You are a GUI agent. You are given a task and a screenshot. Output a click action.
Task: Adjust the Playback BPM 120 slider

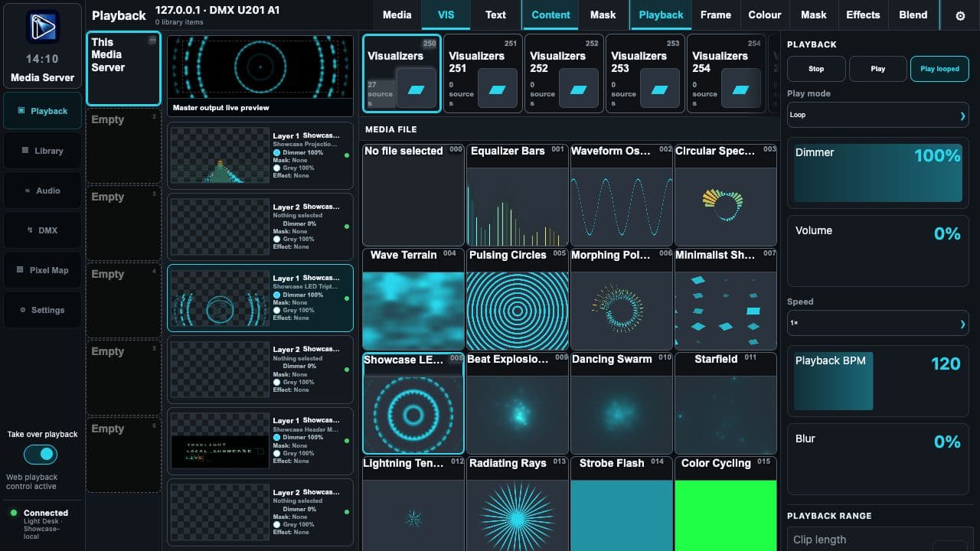(878, 381)
